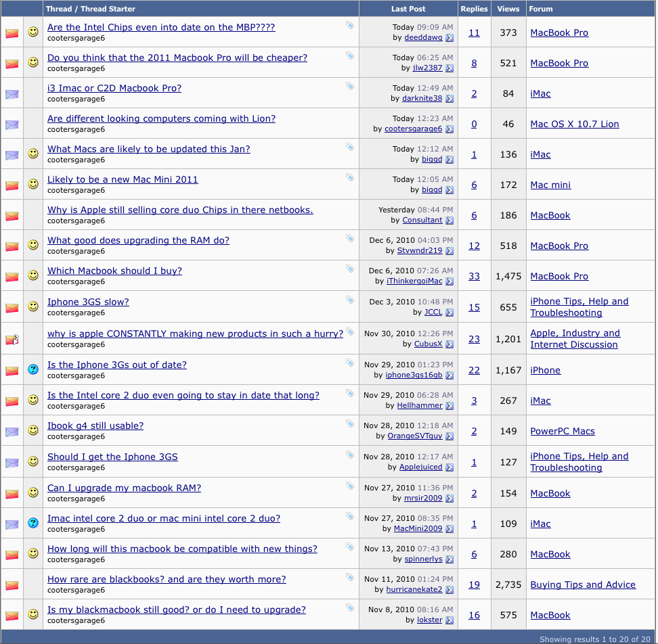Open iPhone forum link in 3Gs out of date row
The height and width of the screenshot is (644, 658).
(x=545, y=370)
